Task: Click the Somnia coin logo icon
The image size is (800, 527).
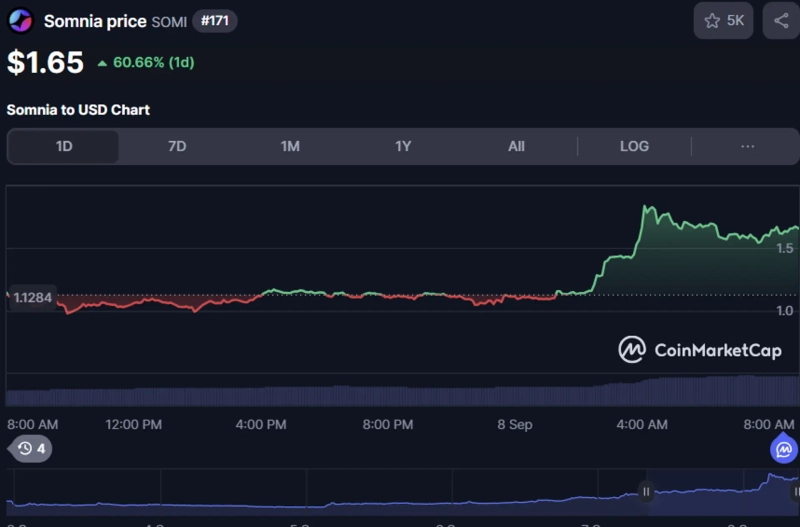Action: tap(20, 21)
